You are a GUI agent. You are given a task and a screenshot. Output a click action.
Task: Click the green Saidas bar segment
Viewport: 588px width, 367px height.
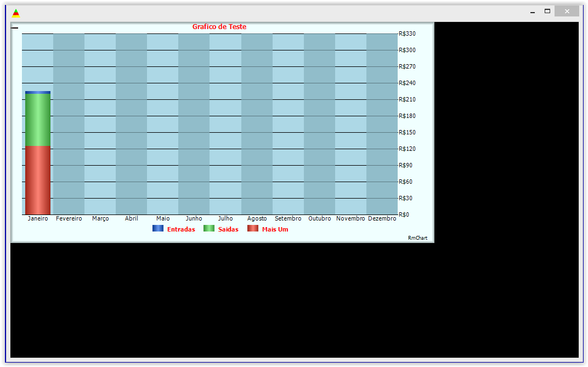click(x=38, y=120)
